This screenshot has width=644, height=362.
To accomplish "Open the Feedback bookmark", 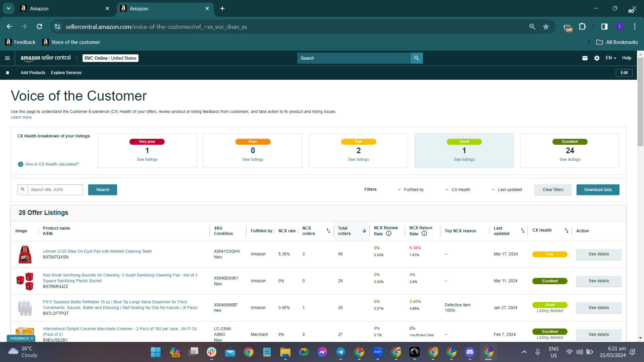I will pyautogui.click(x=20, y=42).
